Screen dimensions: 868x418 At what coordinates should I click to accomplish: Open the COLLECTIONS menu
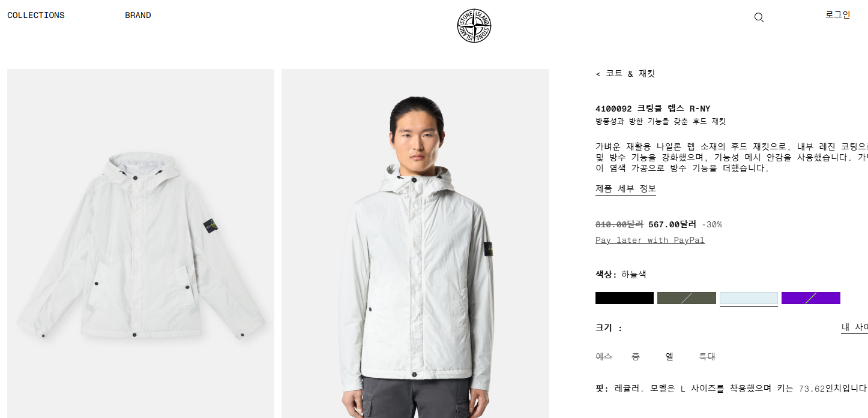(36, 15)
